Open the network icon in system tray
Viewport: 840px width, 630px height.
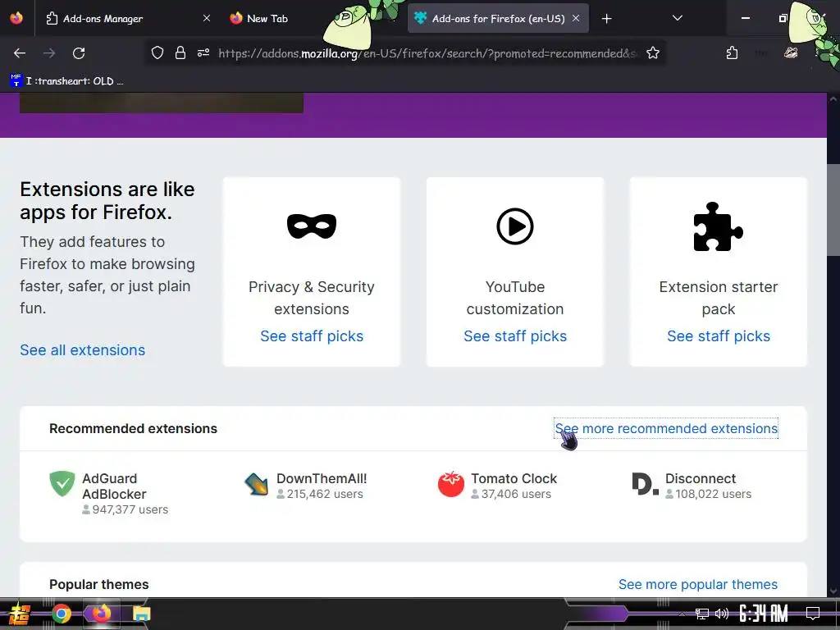[x=702, y=614]
